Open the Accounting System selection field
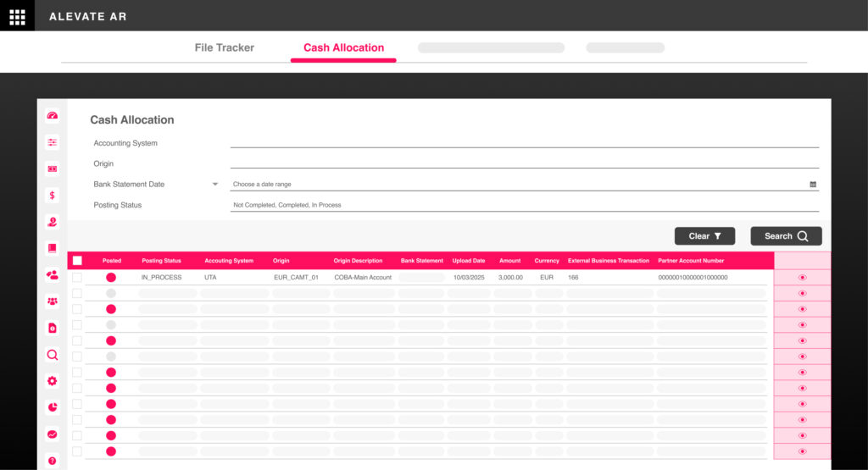This screenshot has height=470, width=868. point(524,142)
